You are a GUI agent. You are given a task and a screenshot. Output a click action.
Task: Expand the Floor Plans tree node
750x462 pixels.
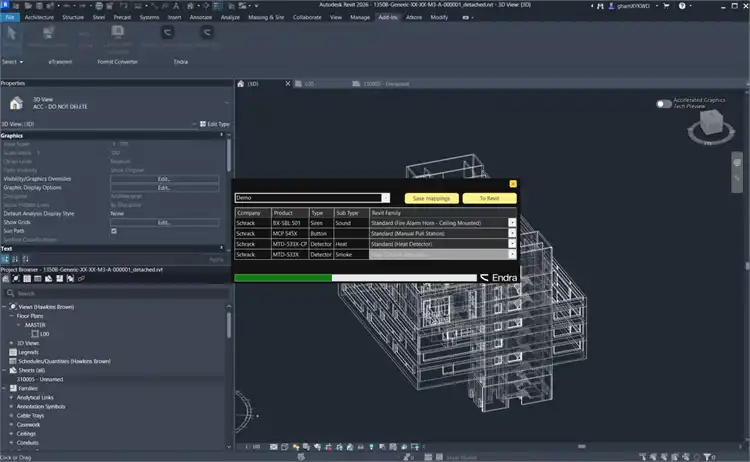11,316
